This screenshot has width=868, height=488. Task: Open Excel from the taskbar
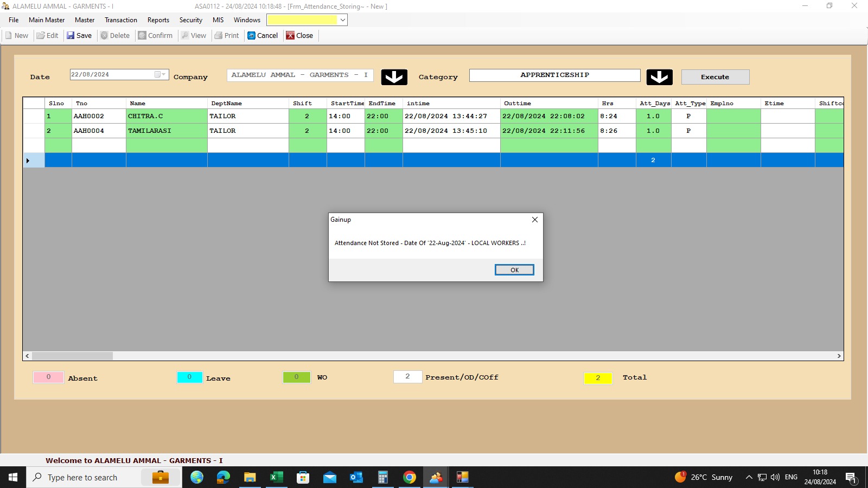(277, 477)
